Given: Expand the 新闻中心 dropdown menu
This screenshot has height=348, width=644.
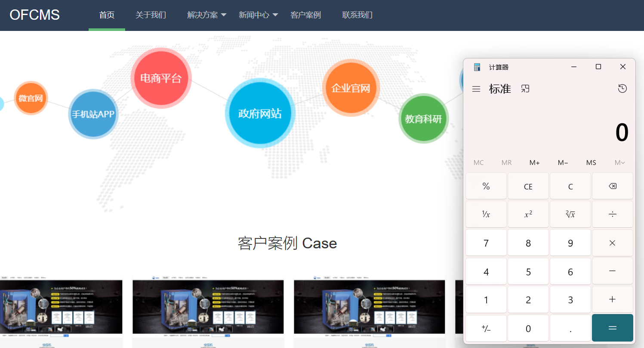Looking at the screenshot, I should [259, 15].
